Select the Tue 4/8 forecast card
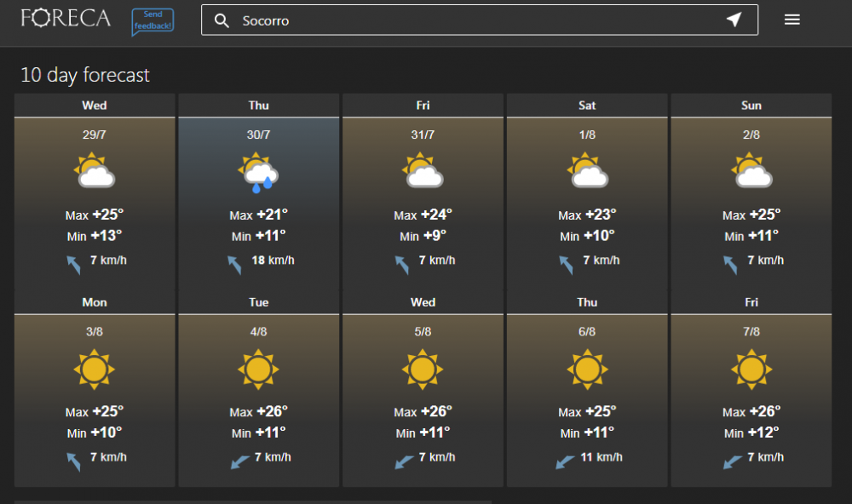 (259, 389)
